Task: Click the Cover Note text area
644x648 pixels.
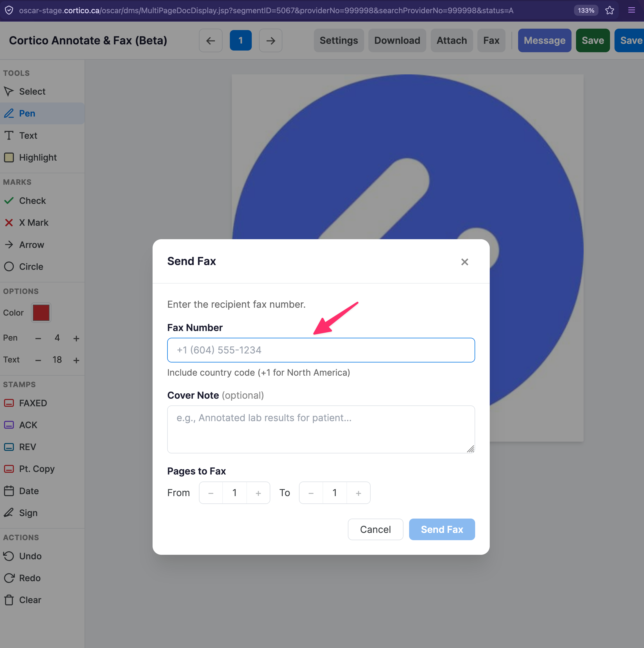Action: coord(321,429)
